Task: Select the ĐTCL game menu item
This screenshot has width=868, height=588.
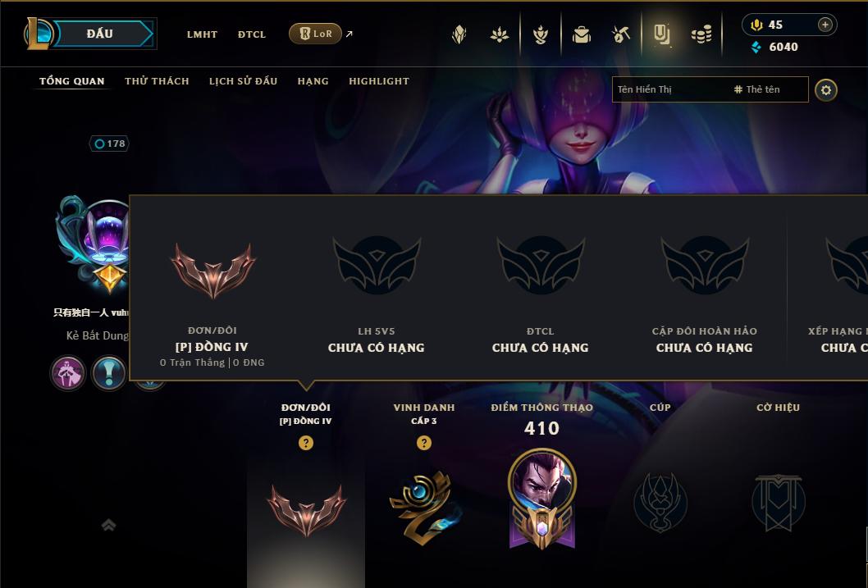Action: tap(252, 34)
